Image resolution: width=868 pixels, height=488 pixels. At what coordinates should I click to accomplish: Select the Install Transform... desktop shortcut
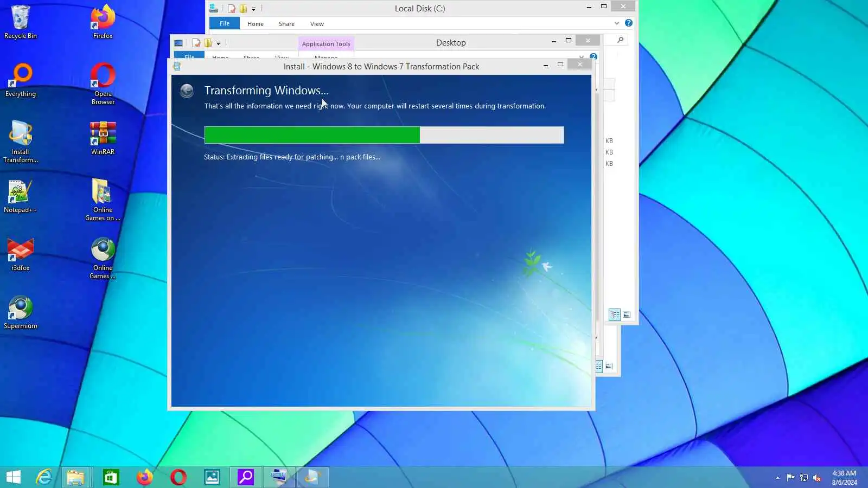click(x=21, y=142)
